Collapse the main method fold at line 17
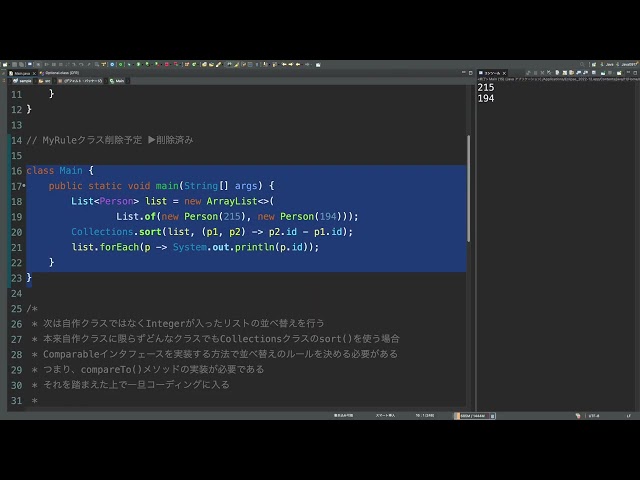Screen dimensions: 640x480 point(24,186)
